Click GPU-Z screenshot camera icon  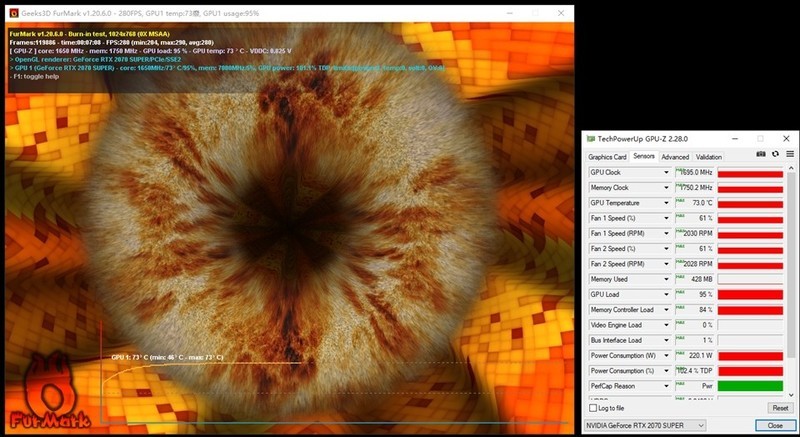tap(761, 154)
